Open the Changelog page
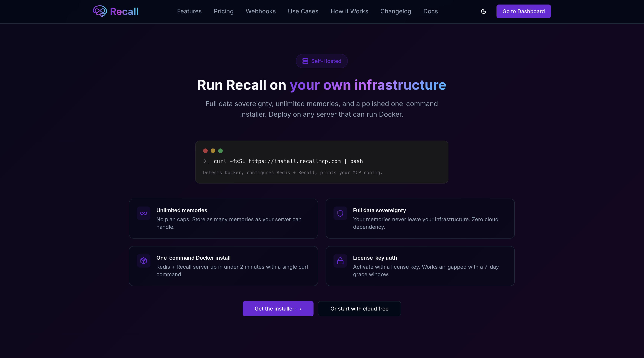Screen dimensions: 644x358 pos(396,11)
